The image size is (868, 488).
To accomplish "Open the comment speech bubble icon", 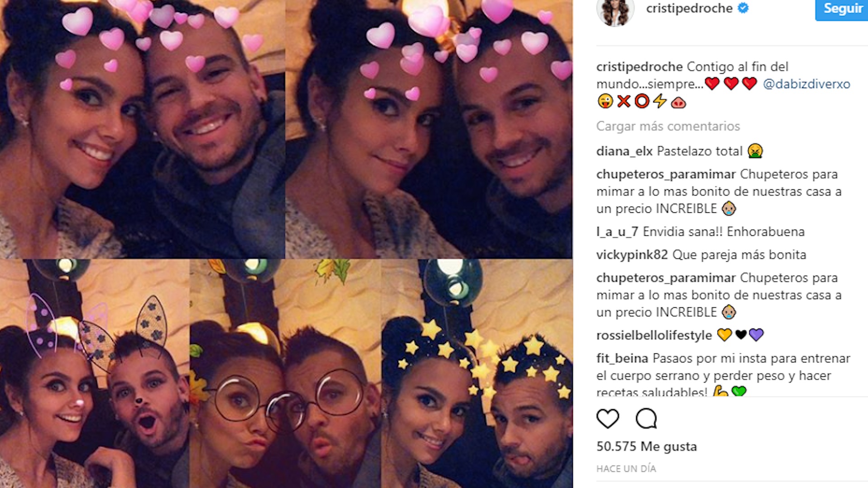I will (x=646, y=418).
